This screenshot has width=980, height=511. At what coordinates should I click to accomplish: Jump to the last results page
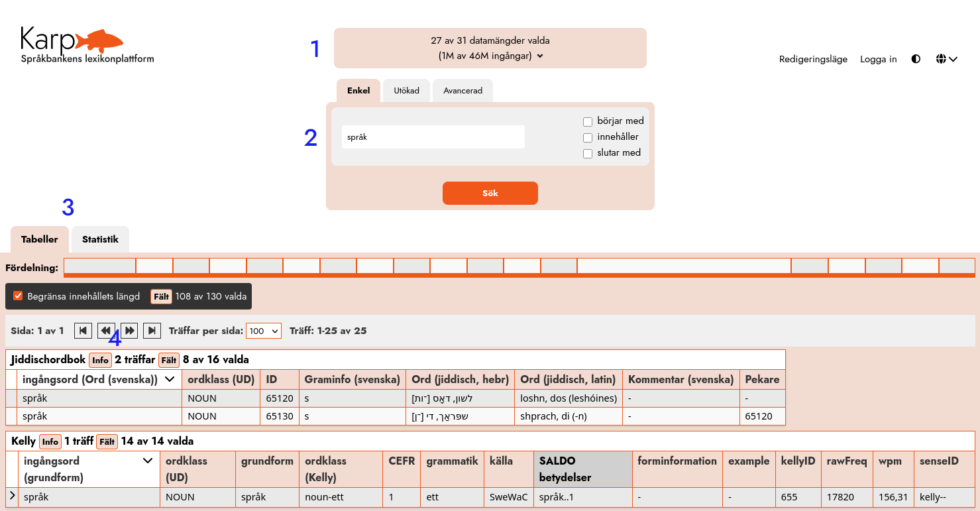[x=152, y=330]
